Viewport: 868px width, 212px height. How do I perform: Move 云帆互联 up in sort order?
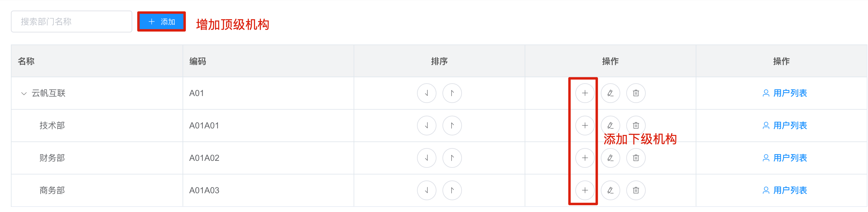pos(452,93)
